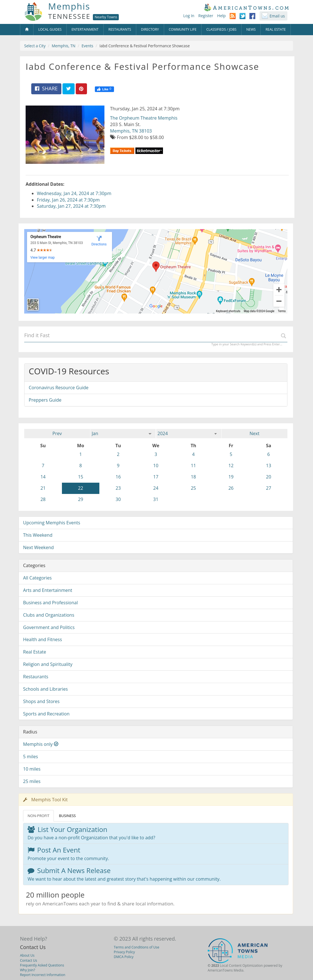Open event dancers photo
Image resolution: width=313 pixels, height=980 pixels.
pyautogui.click(x=65, y=135)
